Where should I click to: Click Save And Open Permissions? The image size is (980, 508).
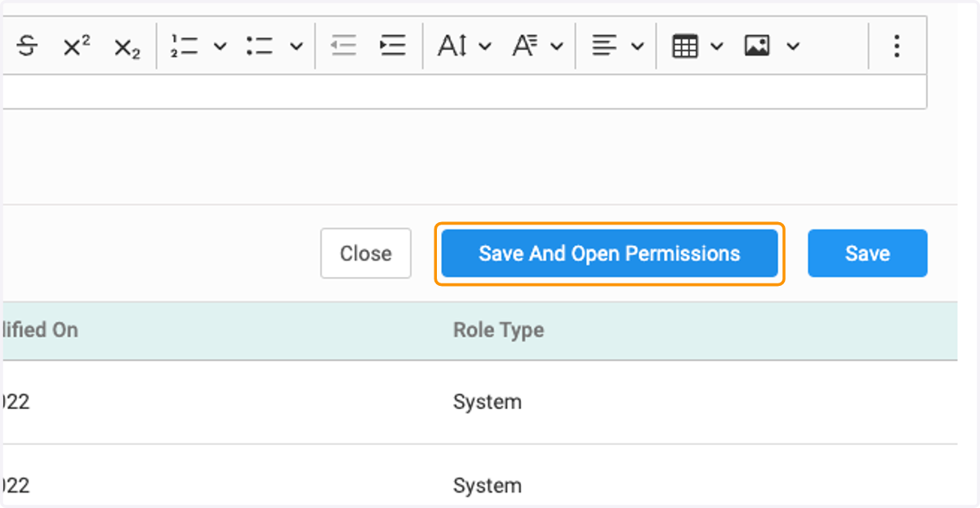pyautogui.click(x=609, y=253)
